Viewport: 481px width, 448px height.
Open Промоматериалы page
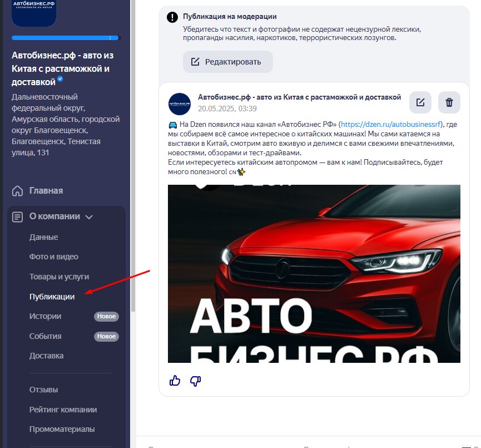62,429
